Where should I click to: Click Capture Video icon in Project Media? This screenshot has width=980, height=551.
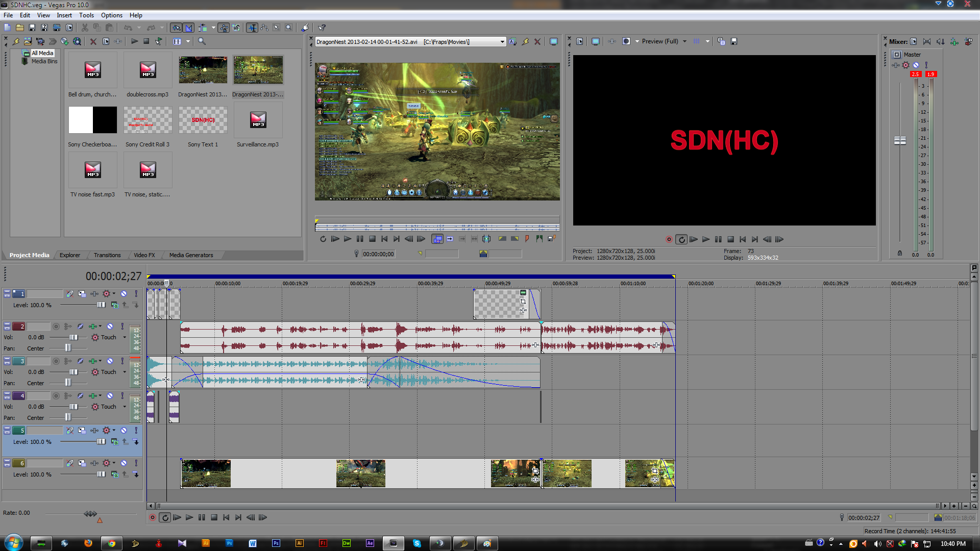coord(40,41)
